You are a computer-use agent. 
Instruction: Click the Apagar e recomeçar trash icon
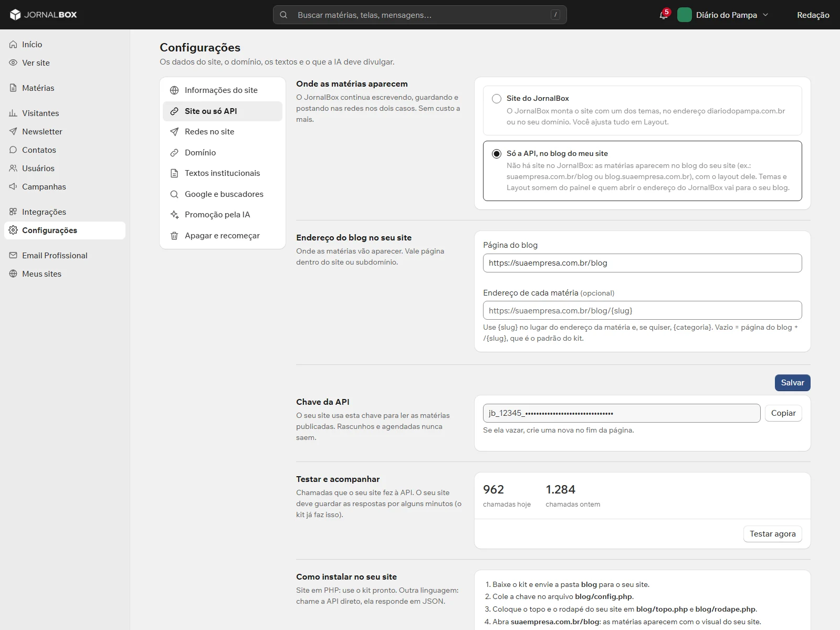click(174, 236)
